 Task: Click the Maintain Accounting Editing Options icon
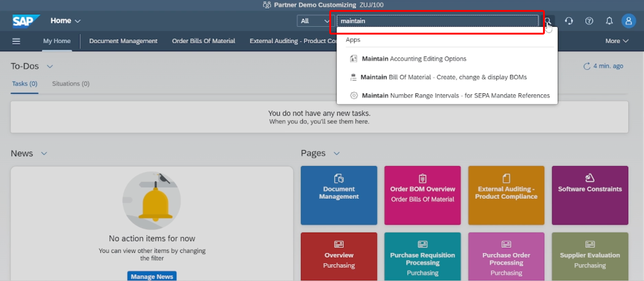coord(354,59)
